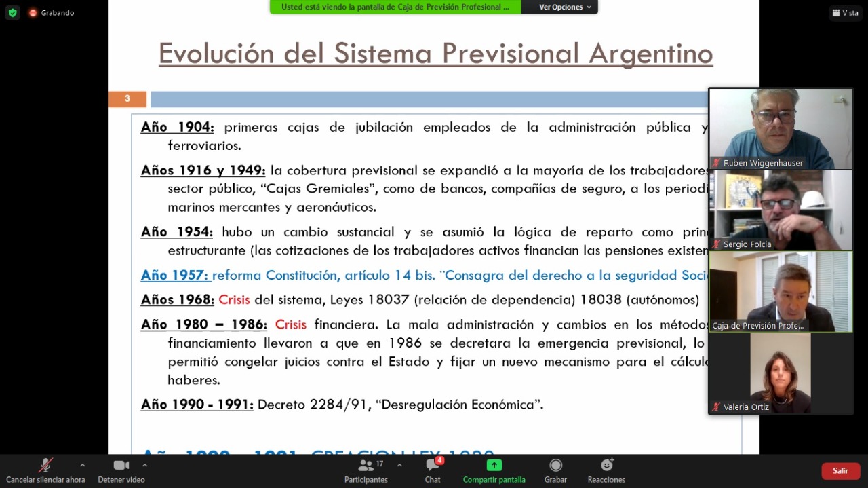Click the green screen-sharing notification banner

395,7
